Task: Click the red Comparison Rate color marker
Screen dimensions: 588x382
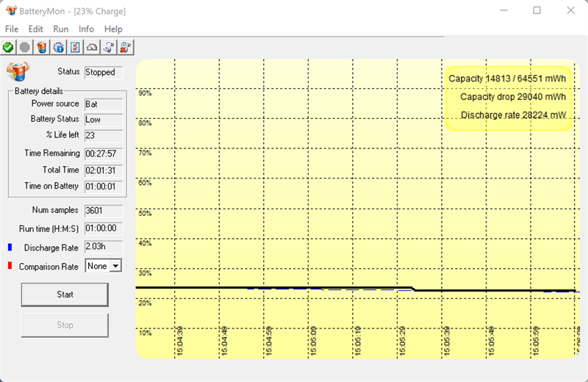Action: pos(10,266)
